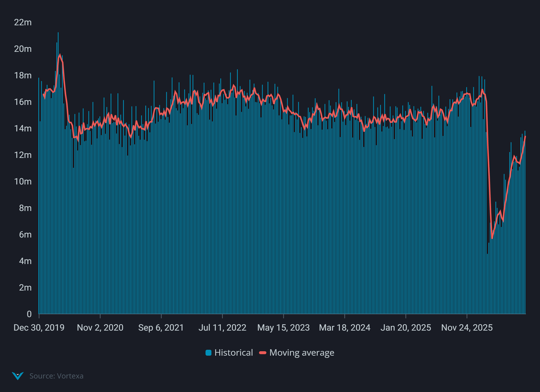Click the 'May 15, 2023' axis label

[283, 328]
